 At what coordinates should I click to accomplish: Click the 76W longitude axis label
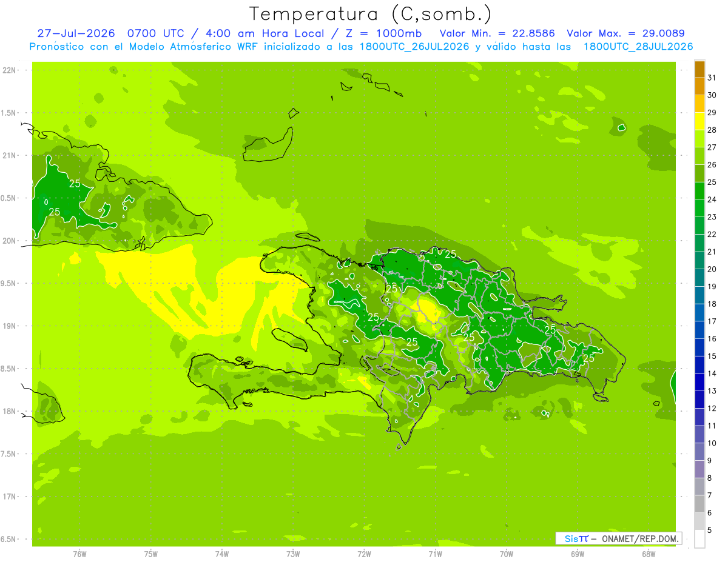(x=79, y=554)
